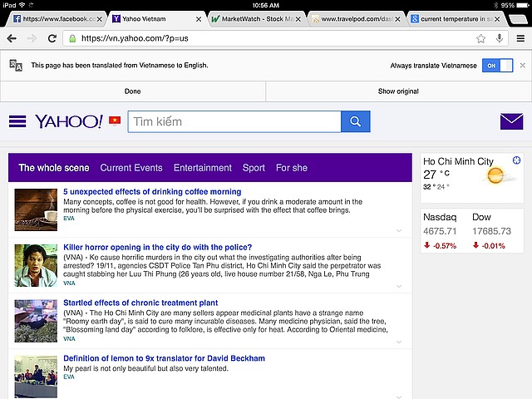
Task: Select Entertainment category
Action: click(203, 168)
